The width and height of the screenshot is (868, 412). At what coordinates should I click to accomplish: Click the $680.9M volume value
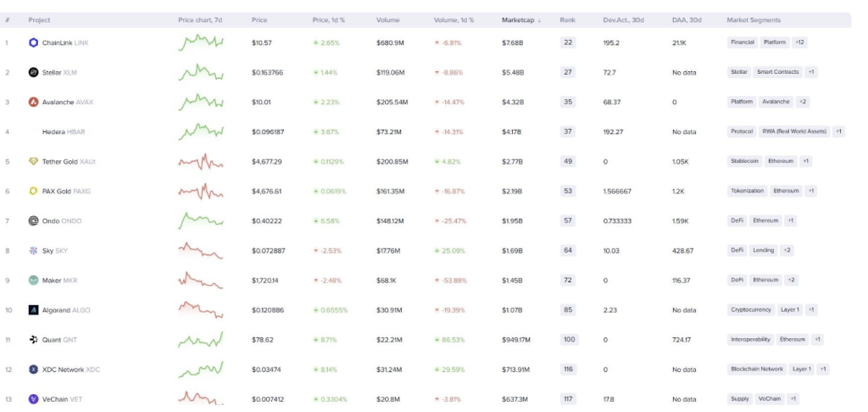(390, 42)
